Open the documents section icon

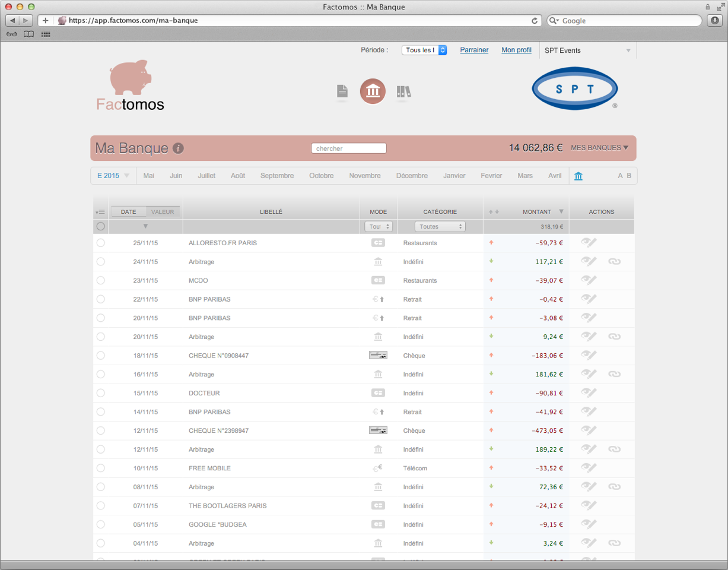(x=342, y=91)
